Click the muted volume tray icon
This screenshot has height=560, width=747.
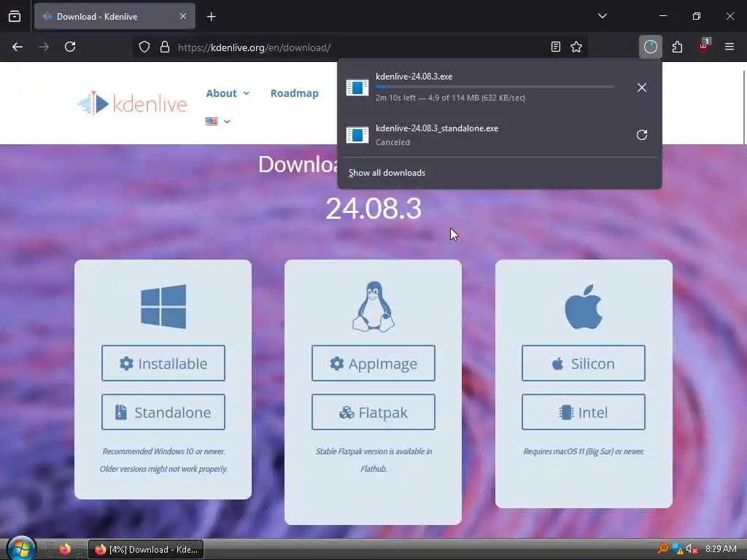[692, 549]
